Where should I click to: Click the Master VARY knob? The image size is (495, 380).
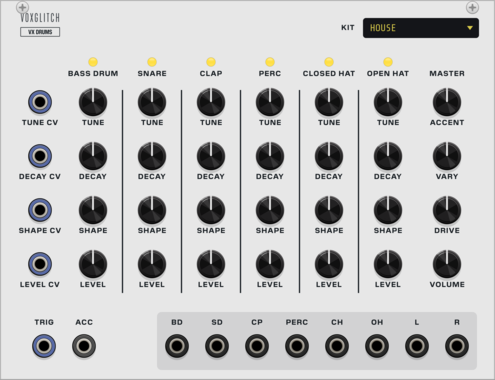coord(447,156)
